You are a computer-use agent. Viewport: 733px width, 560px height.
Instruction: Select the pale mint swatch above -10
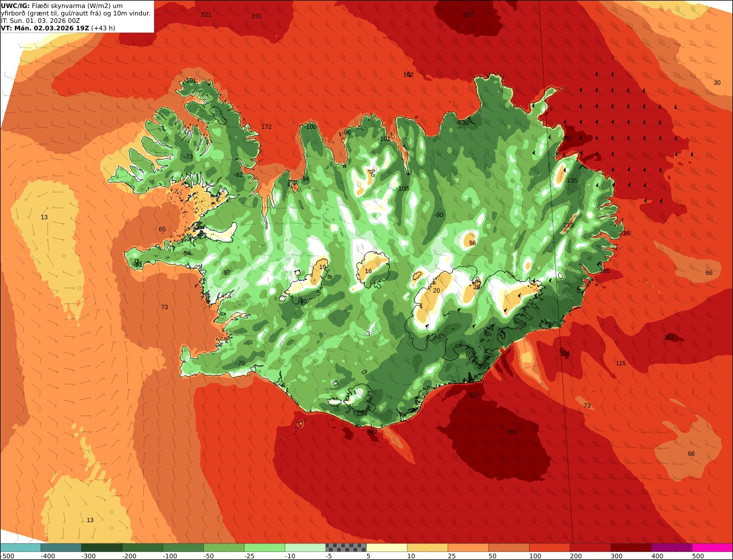pyautogui.click(x=305, y=547)
